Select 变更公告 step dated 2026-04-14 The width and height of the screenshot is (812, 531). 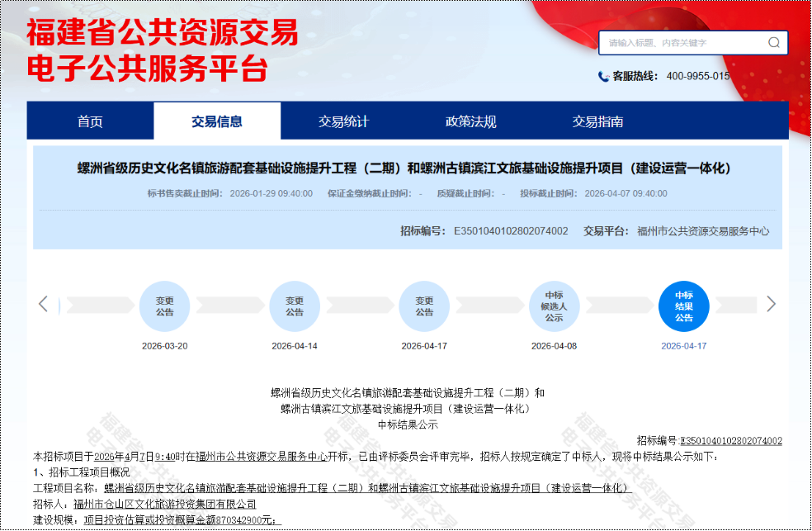pyautogui.click(x=295, y=306)
